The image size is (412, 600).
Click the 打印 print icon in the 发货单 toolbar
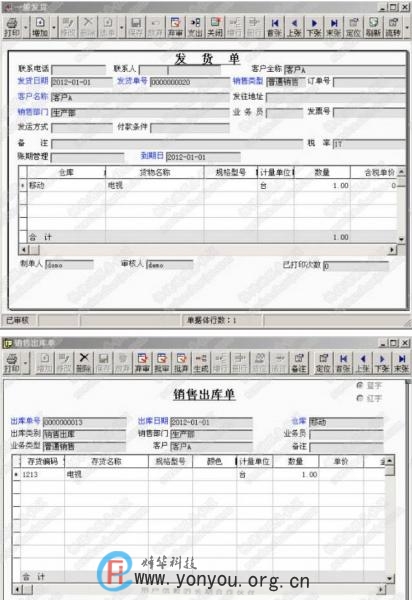(12, 27)
